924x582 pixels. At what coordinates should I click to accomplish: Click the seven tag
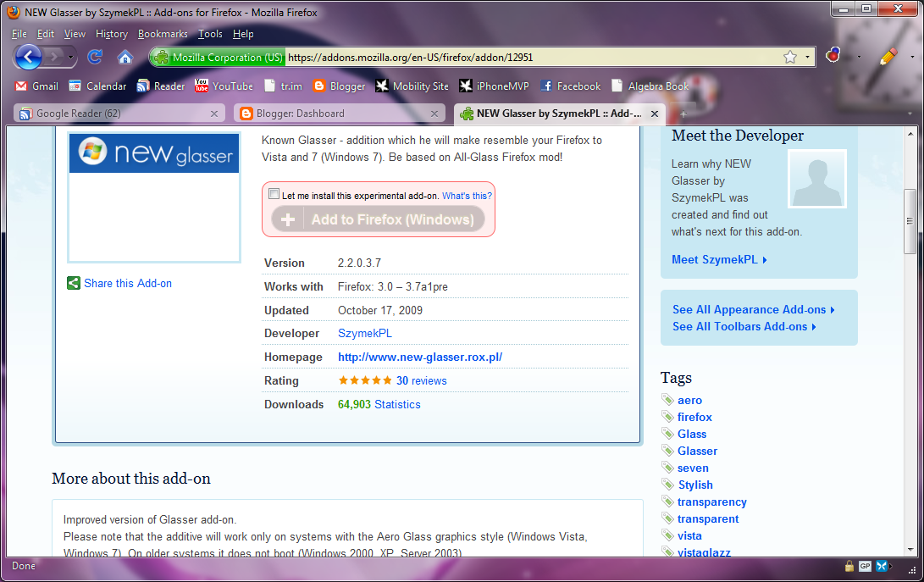693,468
